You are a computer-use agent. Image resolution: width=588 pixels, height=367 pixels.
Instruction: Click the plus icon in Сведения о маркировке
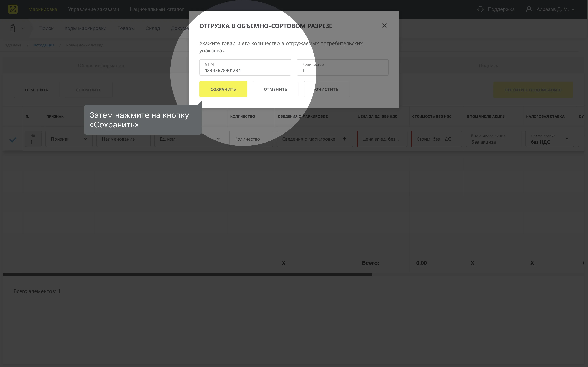344,139
